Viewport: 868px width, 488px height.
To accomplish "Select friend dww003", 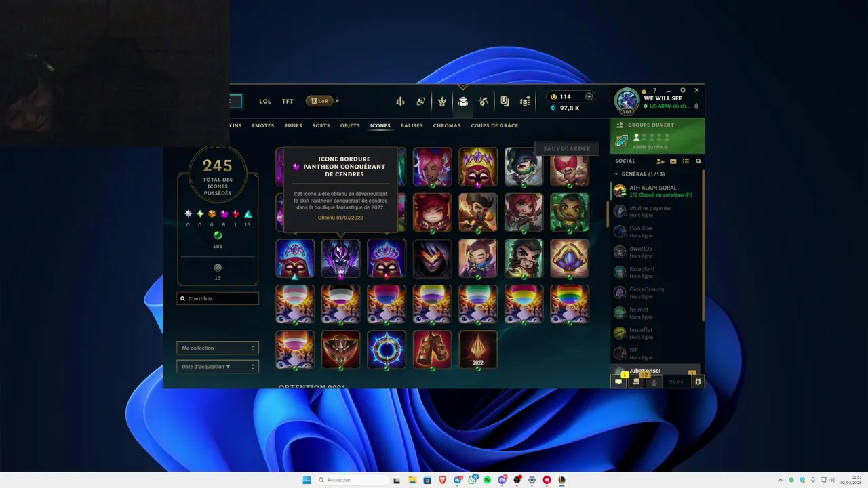I will click(x=656, y=252).
